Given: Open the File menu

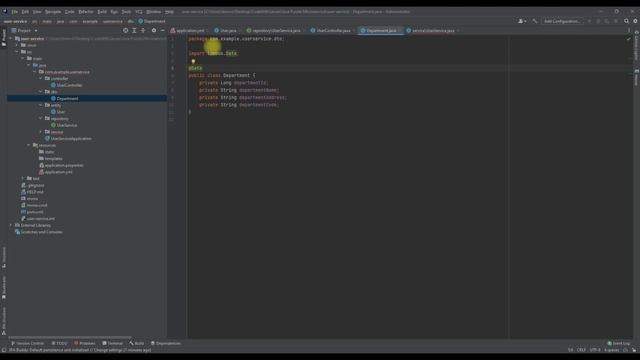Looking at the screenshot, I should pyautogui.click(x=14, y=12).
